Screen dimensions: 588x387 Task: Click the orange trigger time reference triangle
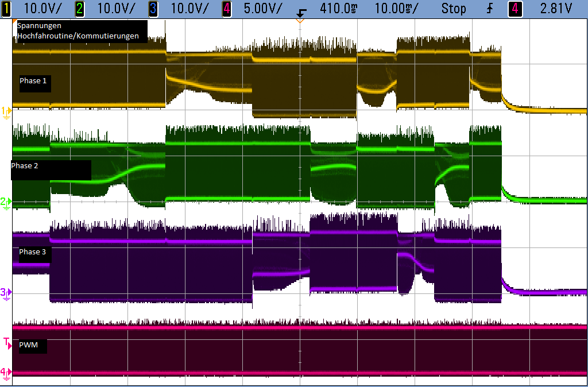[x=300, y=21]
